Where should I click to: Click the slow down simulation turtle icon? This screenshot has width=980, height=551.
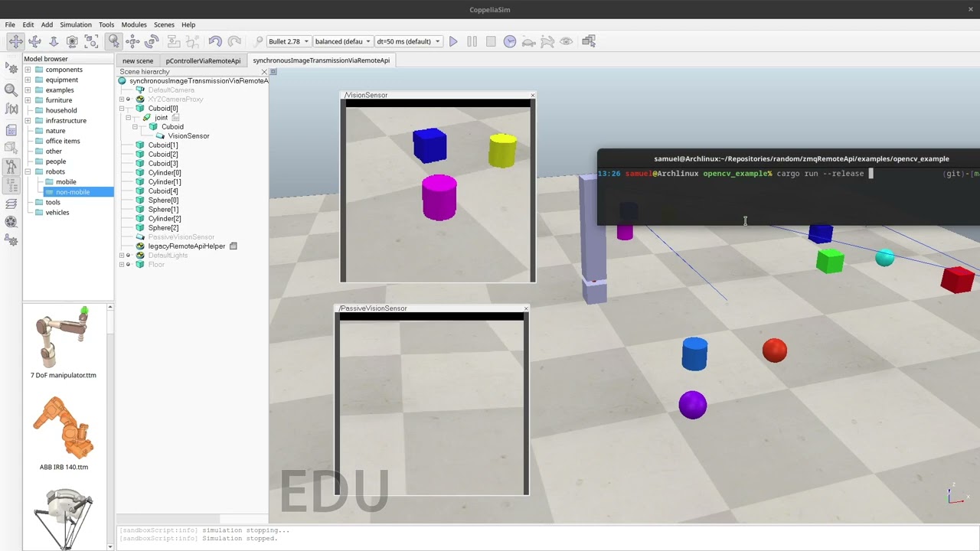529,41
